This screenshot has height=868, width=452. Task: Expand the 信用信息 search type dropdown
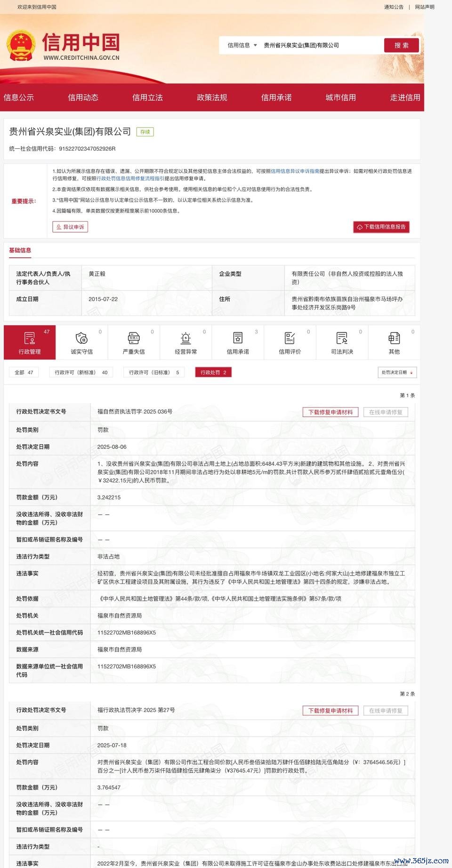[242, 45]
